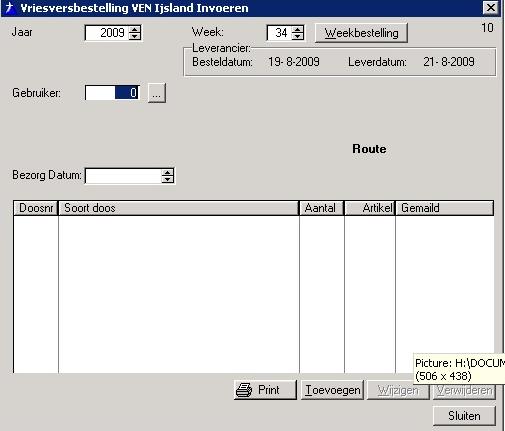Viewport: 505px width, 431px height.
Task: Select the Gebruiker input field
Action: click(x=112, y=93)
